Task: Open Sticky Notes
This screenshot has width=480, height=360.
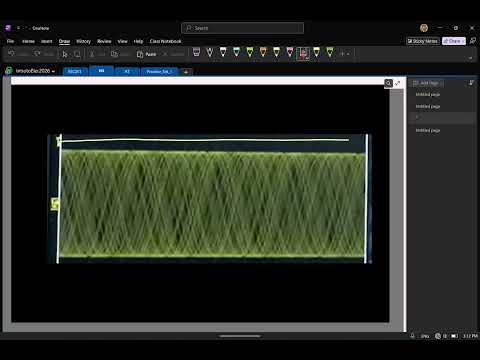Action: coord(423,41)
